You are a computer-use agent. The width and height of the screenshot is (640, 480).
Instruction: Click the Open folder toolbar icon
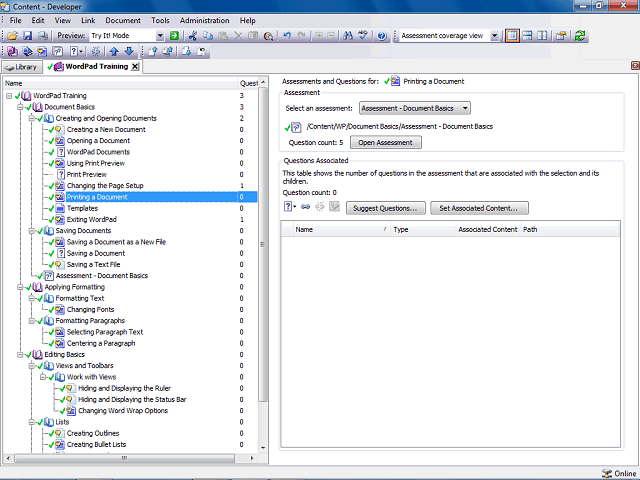click(12, 36)
